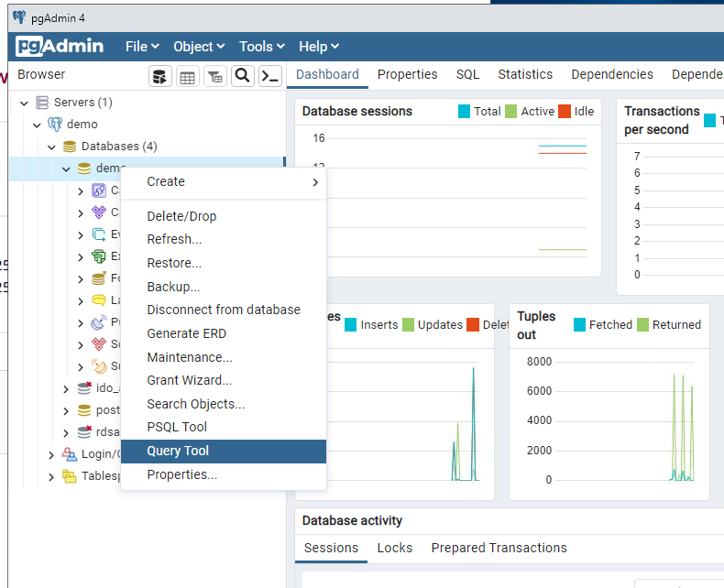Switch to the Statistics tab
The height and width of the screenshot is (588, 724).
[x=525, y=74]
